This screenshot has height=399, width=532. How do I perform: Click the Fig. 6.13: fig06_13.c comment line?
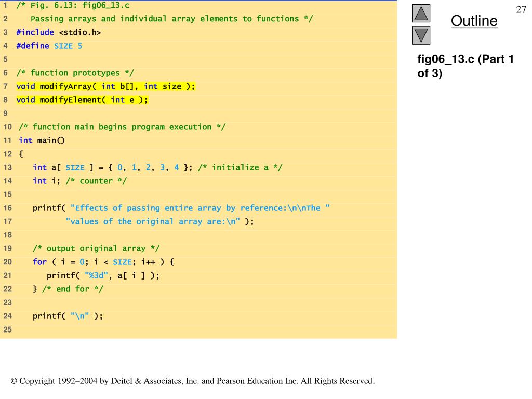click(x=73, y=5)
